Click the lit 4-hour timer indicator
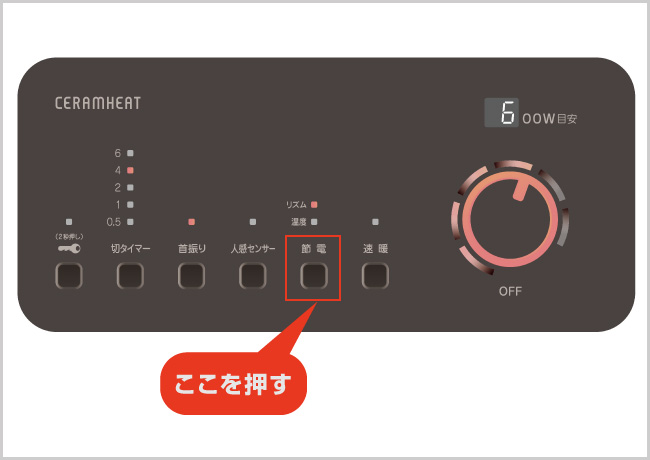This screenshot has height=460, width=650. point(130,170)
